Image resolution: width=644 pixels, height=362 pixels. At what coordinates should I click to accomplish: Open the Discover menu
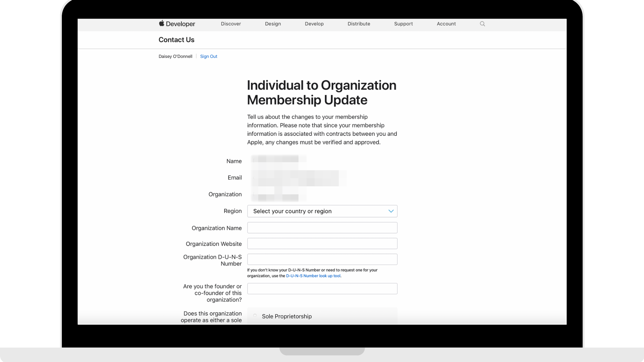point(231,24)
